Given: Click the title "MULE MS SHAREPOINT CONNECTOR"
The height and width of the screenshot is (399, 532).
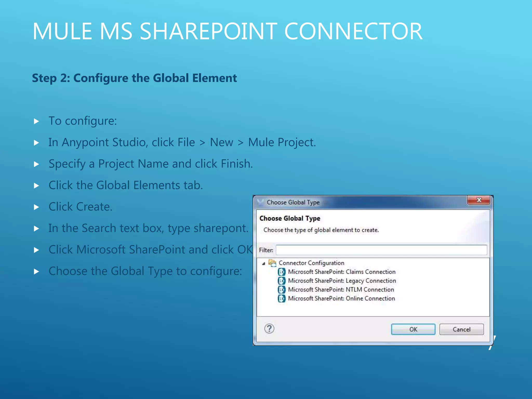Looking at the screenshot, I should (228, 31).
